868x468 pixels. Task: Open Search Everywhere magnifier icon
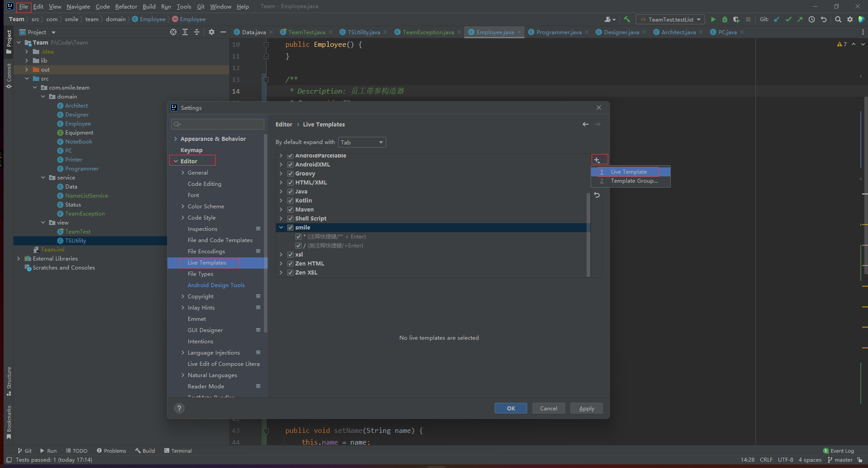[x=838, y=19]
